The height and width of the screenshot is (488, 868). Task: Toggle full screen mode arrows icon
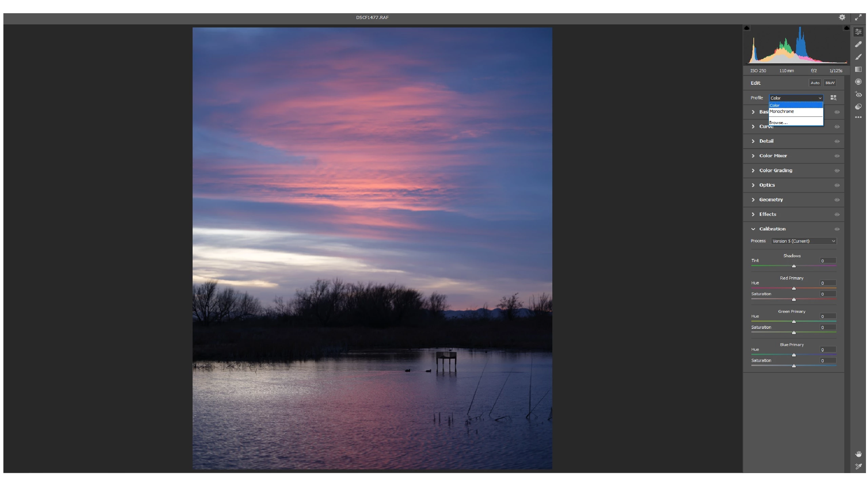click(x=858, y=17)
